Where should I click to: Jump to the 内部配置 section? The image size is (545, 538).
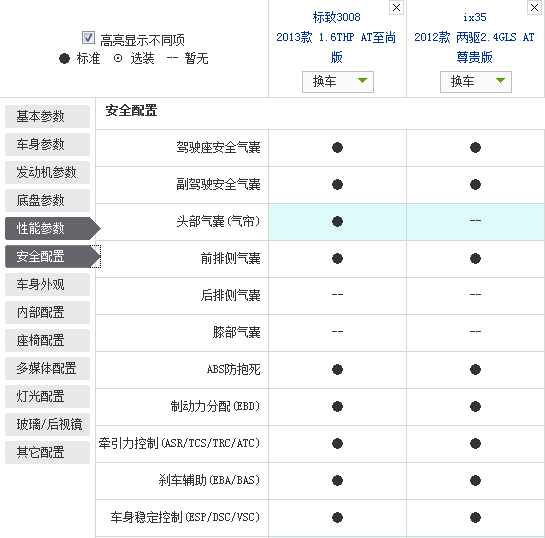pos(47,312)
